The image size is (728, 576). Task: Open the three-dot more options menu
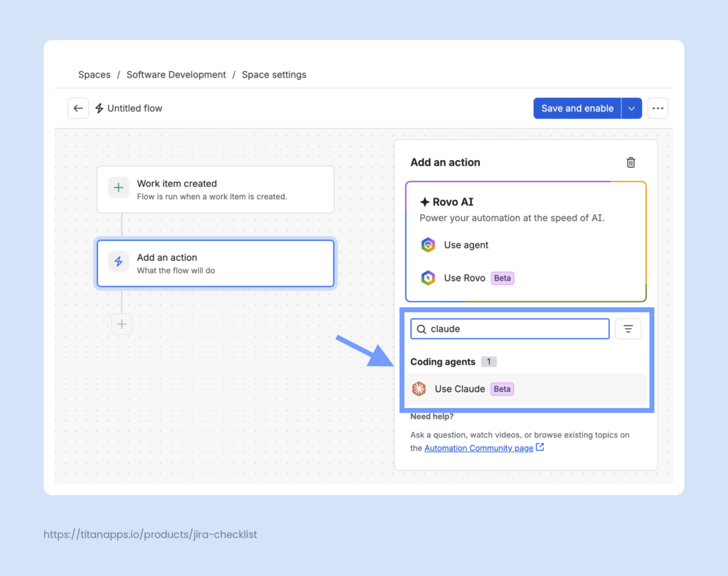click(658, 108)
